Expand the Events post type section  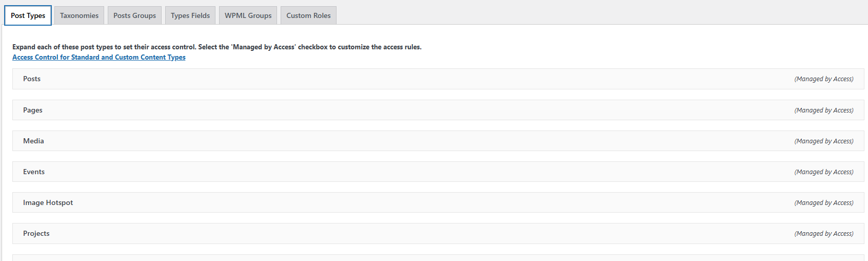(438, 172)
